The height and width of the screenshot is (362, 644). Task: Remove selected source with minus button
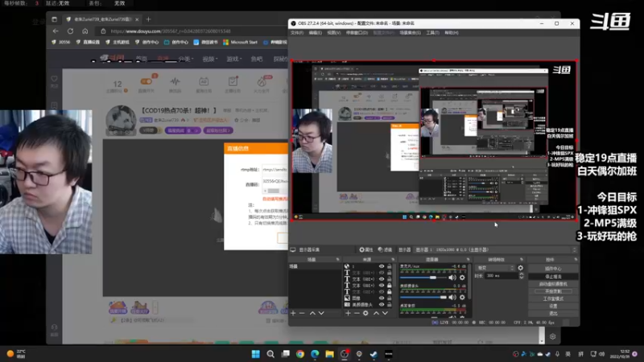(x=357, y=313)
